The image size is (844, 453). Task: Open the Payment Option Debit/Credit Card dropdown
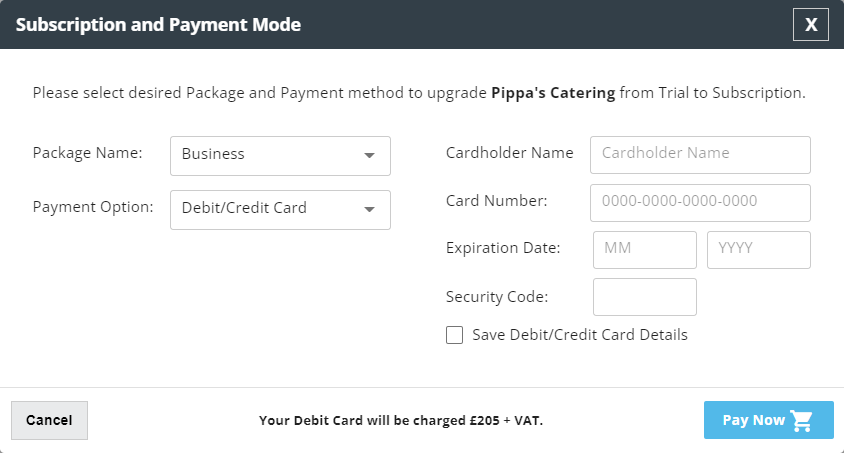280,209
